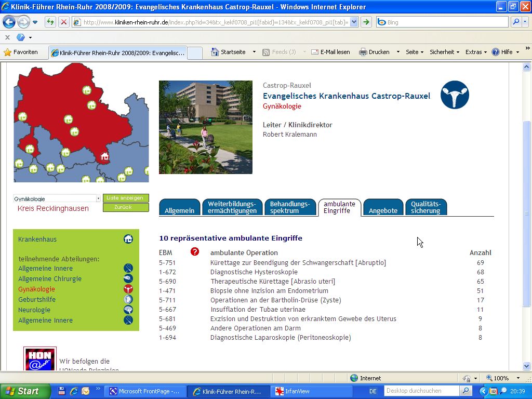Open the zoom level 100% dropdown
This screenshot has width=532, height=399.
[x=518, y=378]
